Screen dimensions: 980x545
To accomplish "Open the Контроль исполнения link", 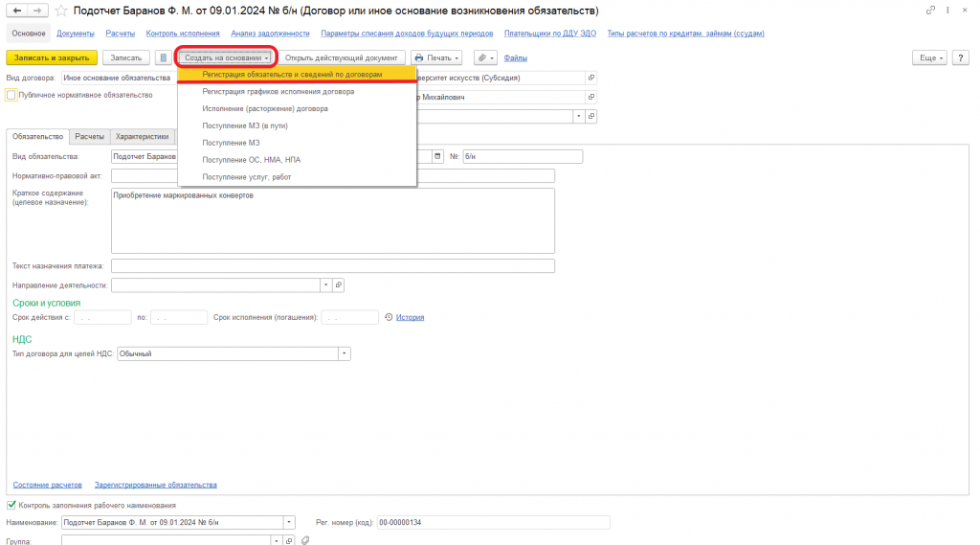I will click(x=183, y=34).
